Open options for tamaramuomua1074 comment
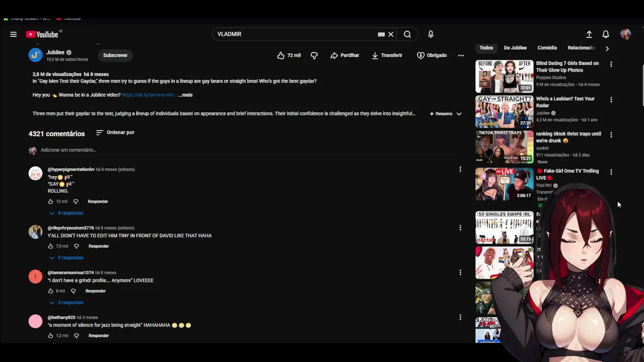This screenshot has height=362, width=644. 460,273
